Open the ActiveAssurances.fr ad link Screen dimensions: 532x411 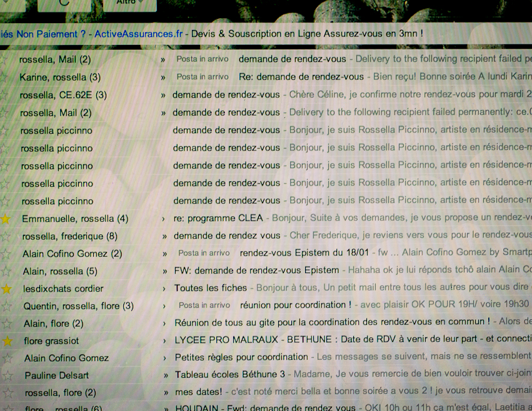click(138, 33)
